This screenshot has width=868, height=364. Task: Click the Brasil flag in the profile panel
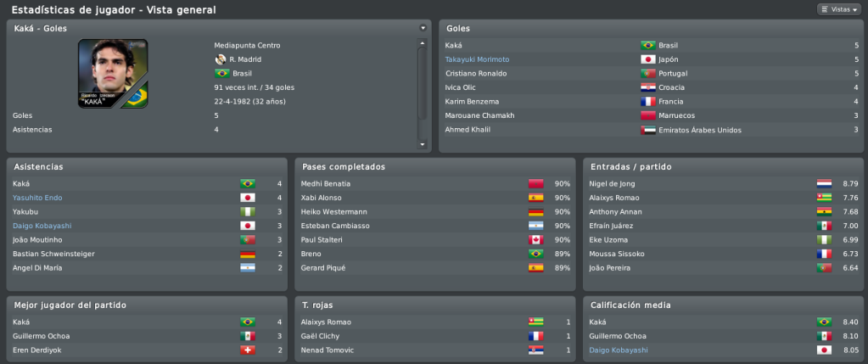222,74
